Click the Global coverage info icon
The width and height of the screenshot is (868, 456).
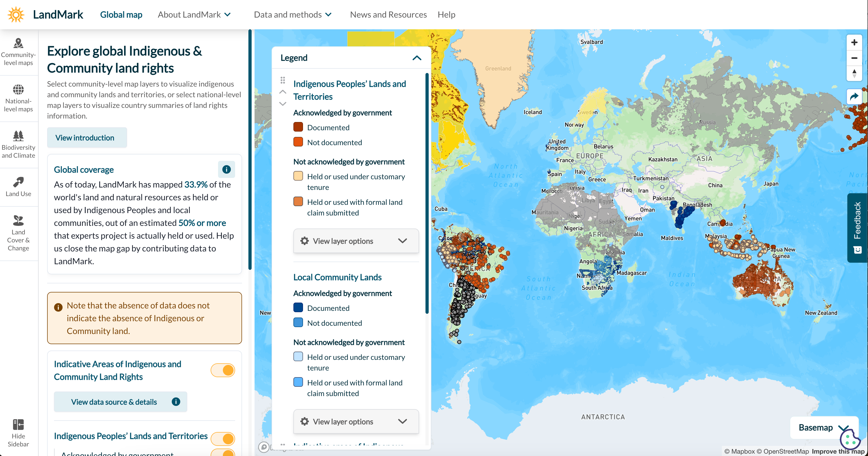[x=226, y=169]
